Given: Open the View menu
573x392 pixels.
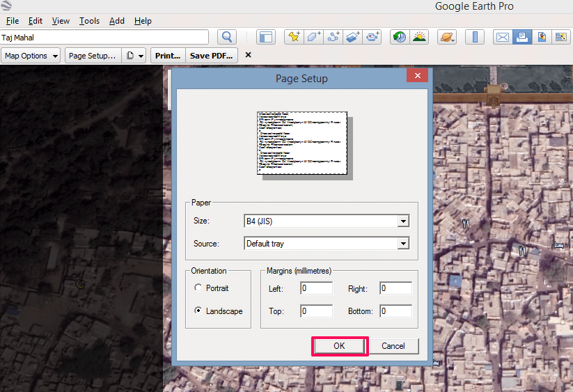Looking at the screenshot, I should (61, 21).
